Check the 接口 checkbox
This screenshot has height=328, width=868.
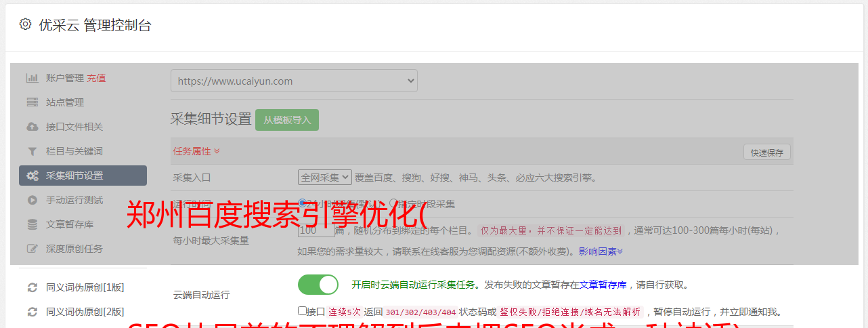[302, 311]
